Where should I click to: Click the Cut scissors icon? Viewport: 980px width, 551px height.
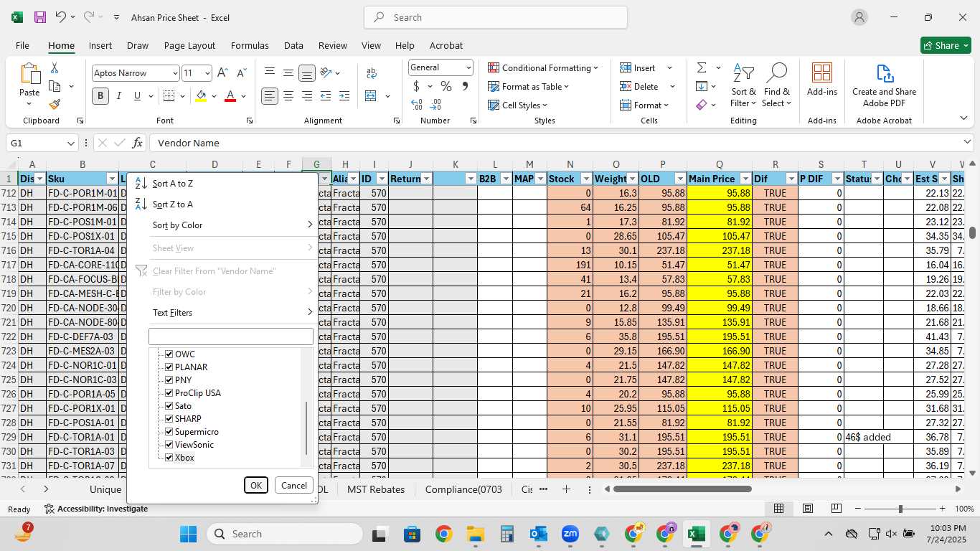[54, 68]
